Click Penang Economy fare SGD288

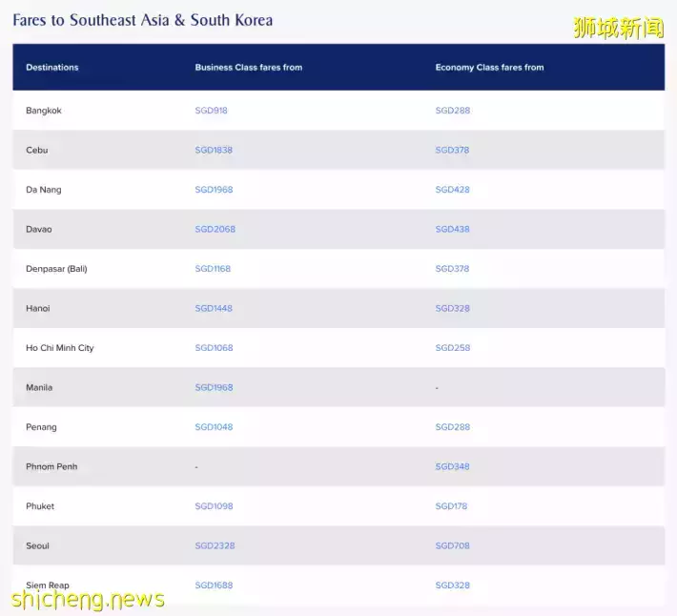click(x=453, y=427)
